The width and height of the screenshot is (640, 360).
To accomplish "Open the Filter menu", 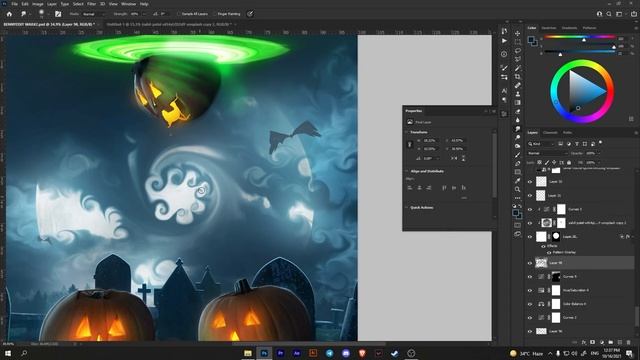I will pyautogui.click(x=91, y=4).
